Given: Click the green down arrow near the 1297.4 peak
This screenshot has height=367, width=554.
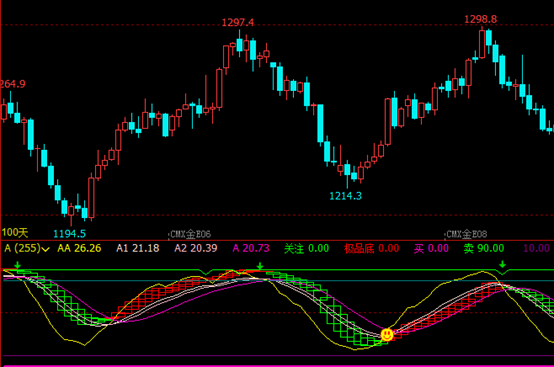Looking at the screenshot, I should click(260, 266).
